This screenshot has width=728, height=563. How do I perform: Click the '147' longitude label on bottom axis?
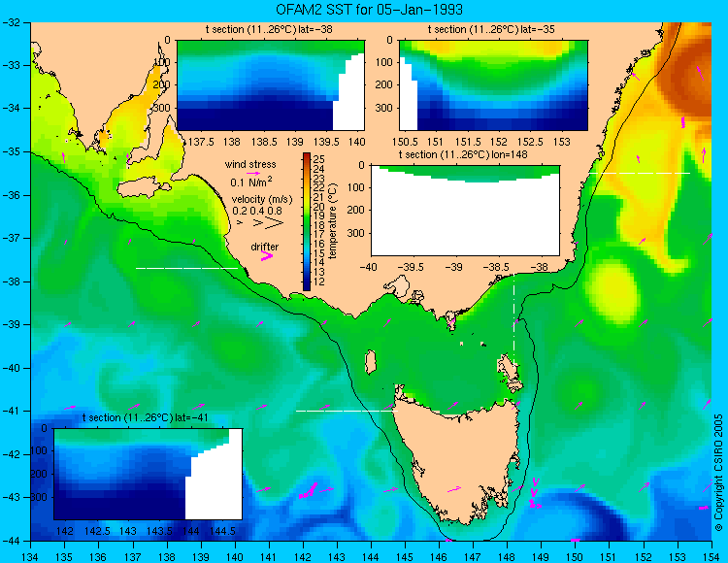(x=473, y=557)
